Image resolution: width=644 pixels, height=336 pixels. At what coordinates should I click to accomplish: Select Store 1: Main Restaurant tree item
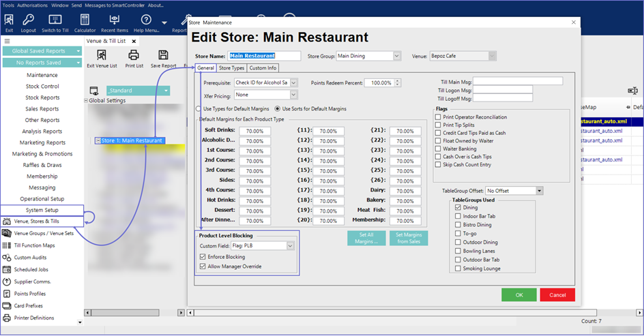coord(132,140)
